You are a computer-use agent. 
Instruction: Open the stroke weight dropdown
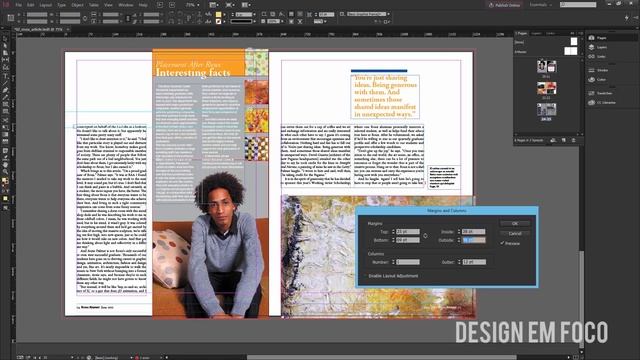click(254, 14)
